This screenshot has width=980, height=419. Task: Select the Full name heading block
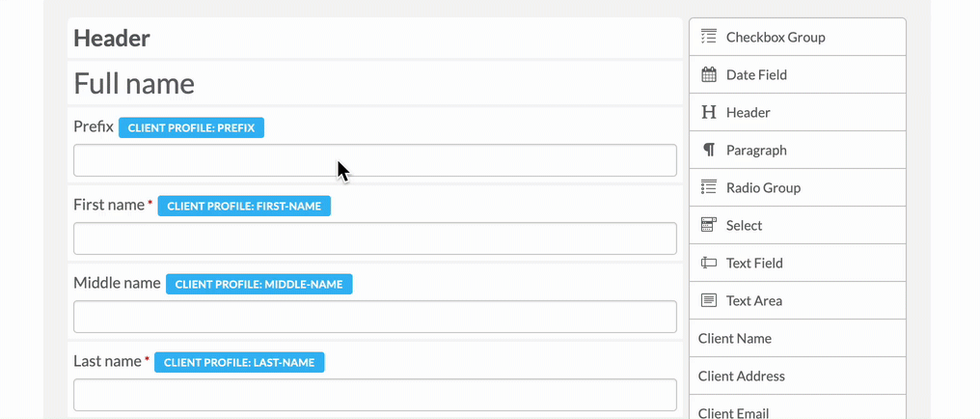coord(375,83)
